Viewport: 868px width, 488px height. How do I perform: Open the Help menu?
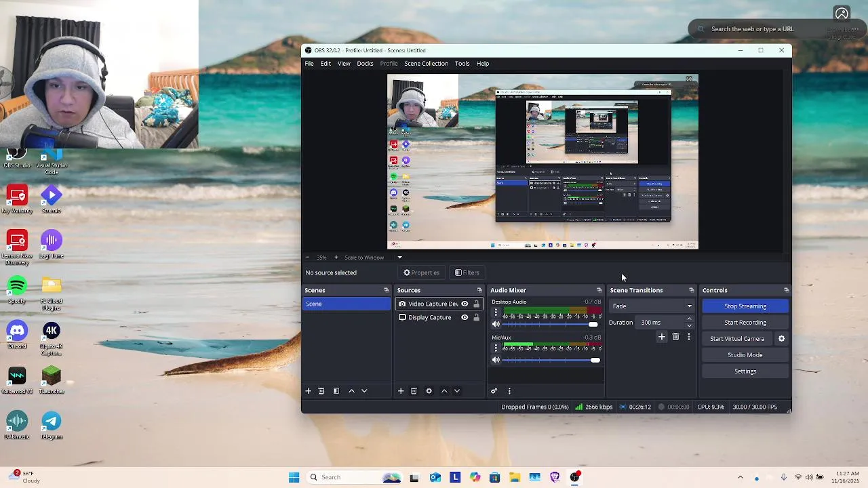coord(482,64)
